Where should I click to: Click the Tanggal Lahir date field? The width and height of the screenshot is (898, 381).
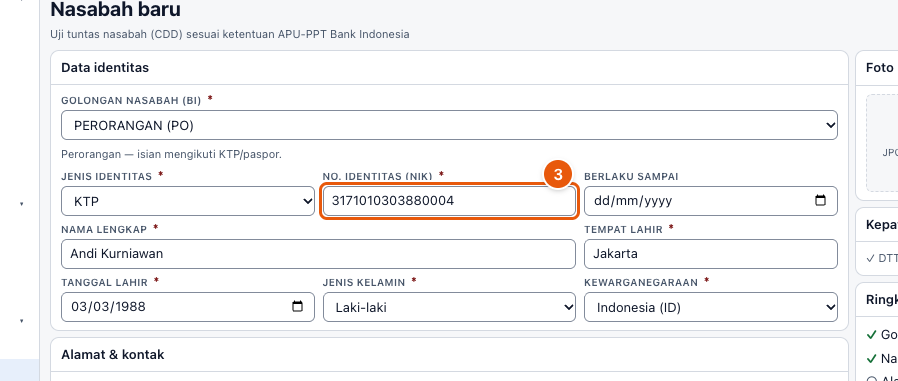point(188,307)
